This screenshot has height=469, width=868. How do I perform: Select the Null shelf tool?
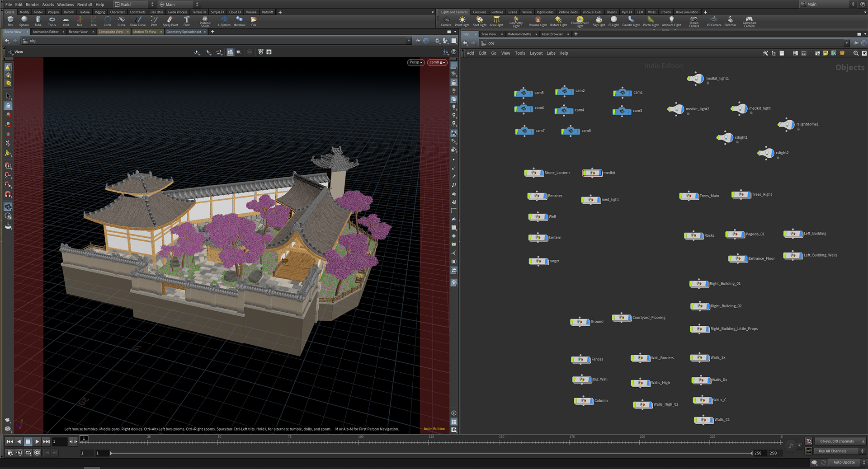pyautogui.click(x=80, y=21)
